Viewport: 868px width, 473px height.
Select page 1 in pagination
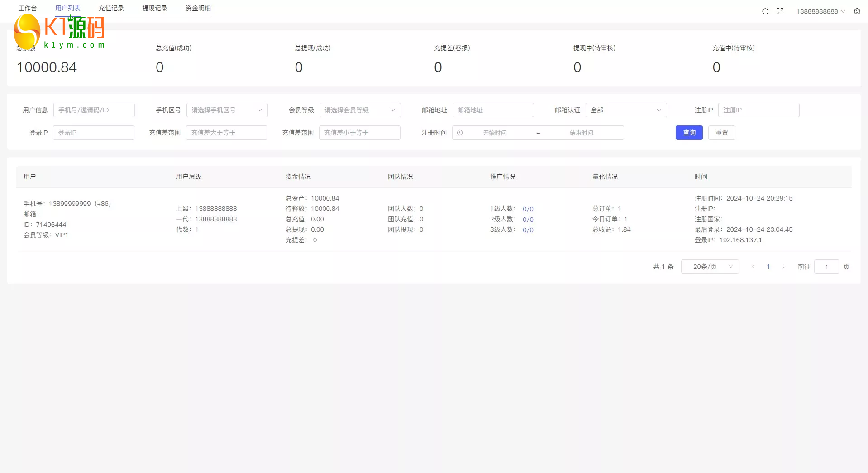[768, 267]
